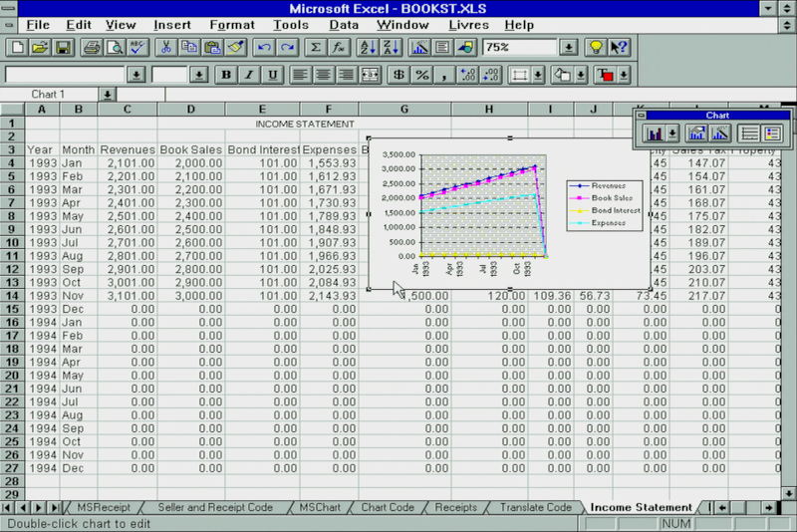Open the TipWizard light bulb
The width and height of the screenshot is (797, 532).
click(596, 47)
